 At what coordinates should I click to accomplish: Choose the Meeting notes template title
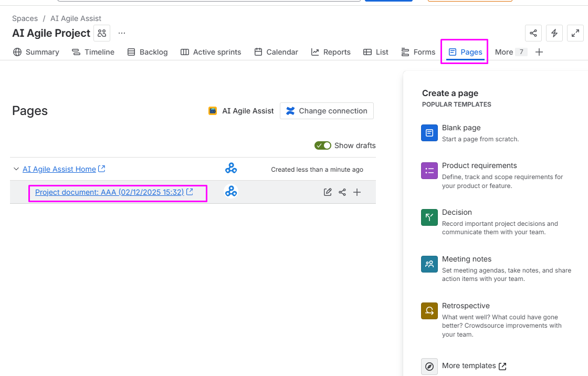pyautogui.click(x=467, y=259)
